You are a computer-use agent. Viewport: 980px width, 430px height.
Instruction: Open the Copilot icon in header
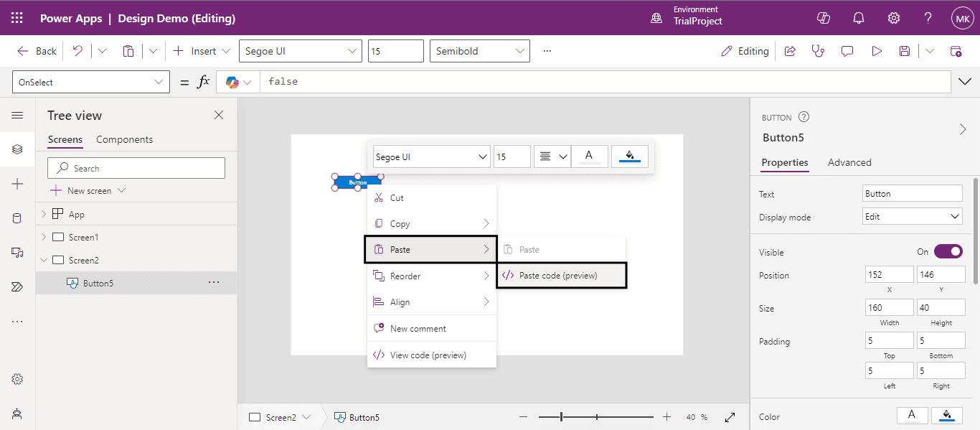pyautogui.click(x=824, y=18)
